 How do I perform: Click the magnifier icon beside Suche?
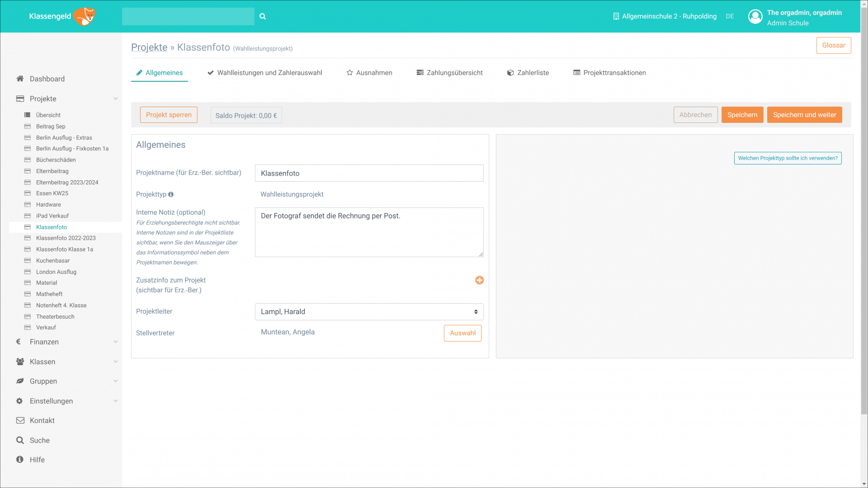coord(20,440)
